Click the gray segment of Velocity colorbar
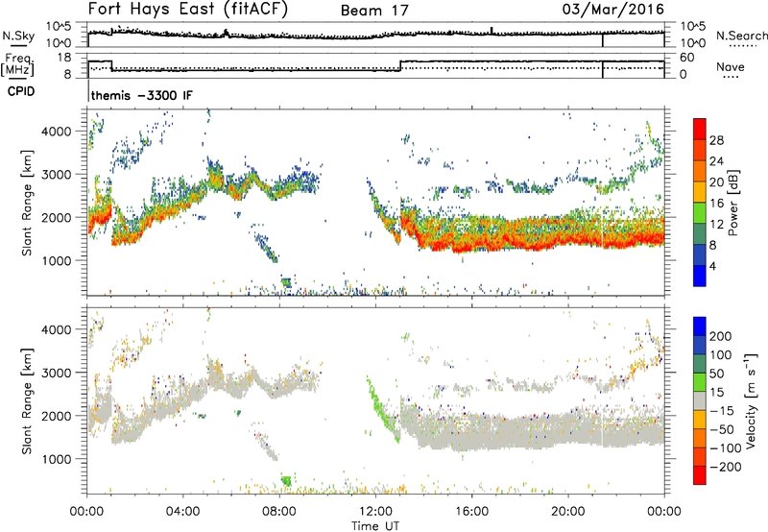Viewport: 768px width, 532px height. [700, 401]
